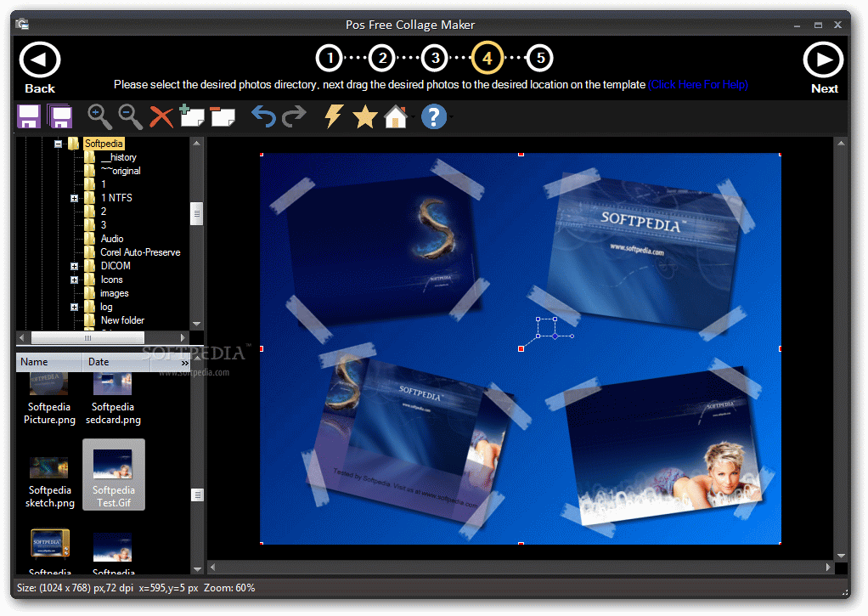This screenshot has width=868, height=616.
Task: Go to wizard step 5
Action: click(539, 58)
